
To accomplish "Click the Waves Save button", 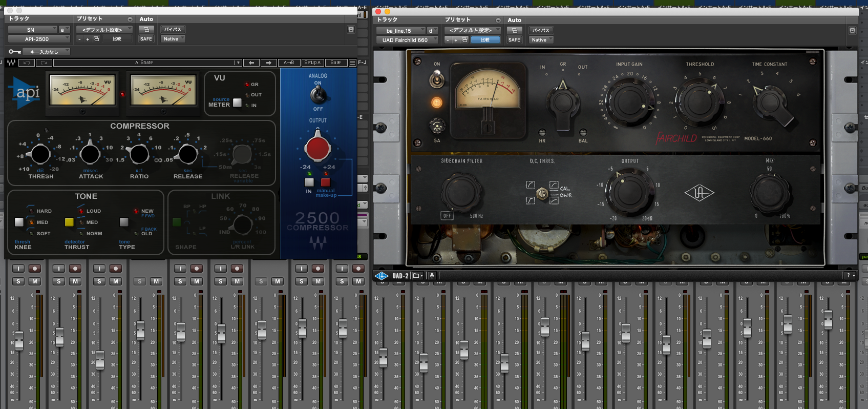I will (x=335, y=63).
